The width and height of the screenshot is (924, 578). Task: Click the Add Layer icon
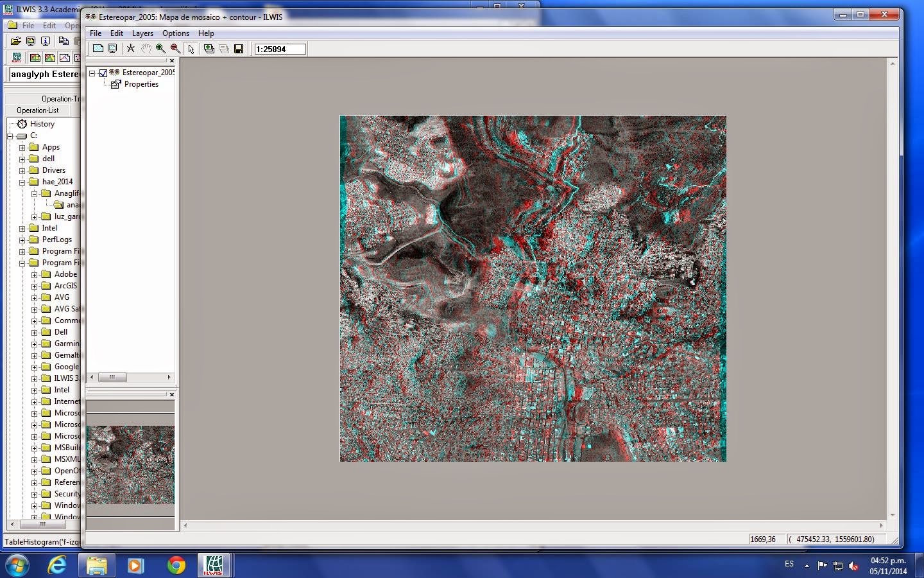209,49
